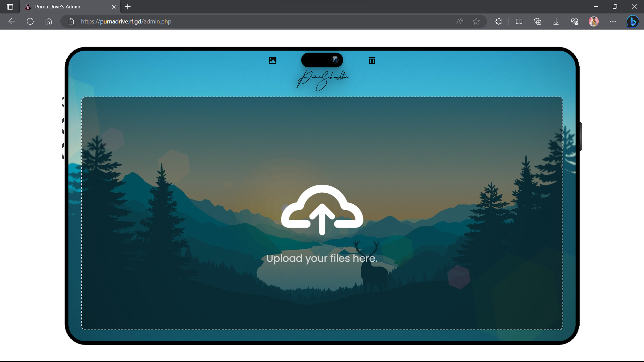This screenshot has width=644, height=362.
Task: Add this page to favorites
Action: tap(476, 21)
